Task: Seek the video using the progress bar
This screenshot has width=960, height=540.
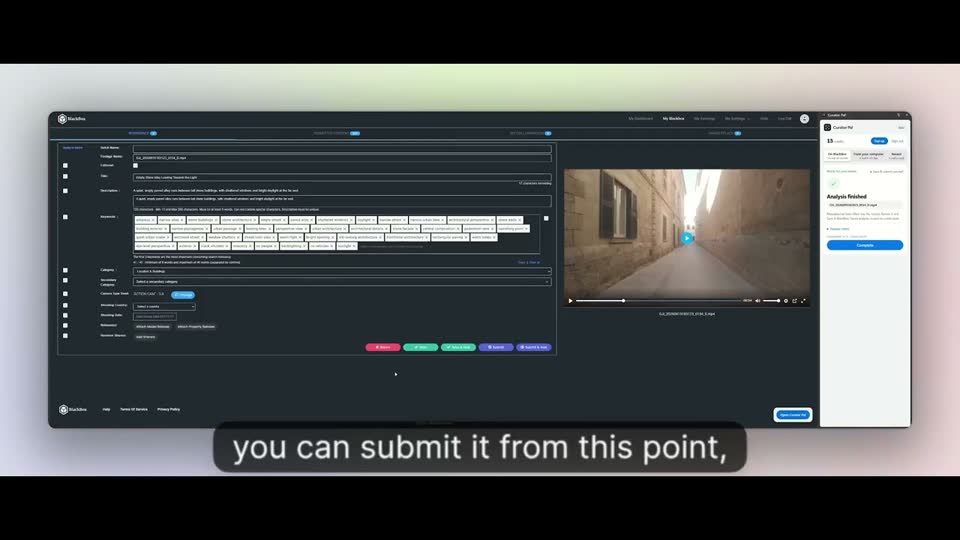Action: click(x=658, y=301)
